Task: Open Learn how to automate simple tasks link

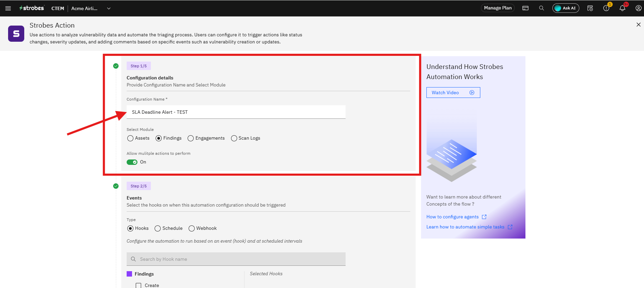Action: point(465,227)
